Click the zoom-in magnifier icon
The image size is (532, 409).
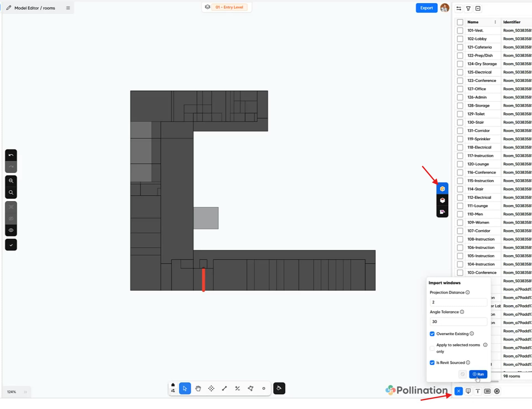pyautogui.click(x=11, y=181)
